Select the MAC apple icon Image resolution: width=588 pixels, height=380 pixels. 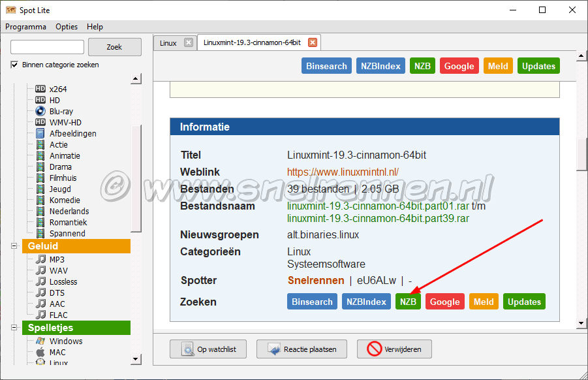pyautogui.click(x=40, y=352)
